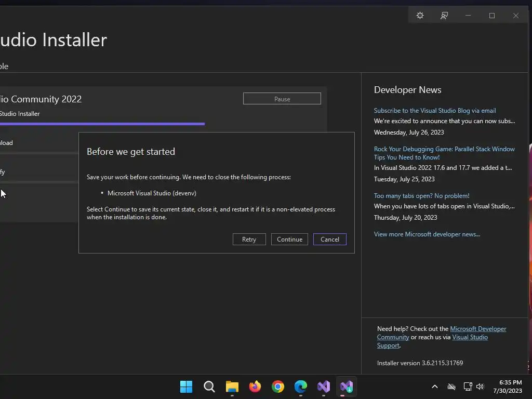This screenshot has width=532, height=399.
Task: Select Visual Studio Installer taskbar icon
Action: (347, 387)
